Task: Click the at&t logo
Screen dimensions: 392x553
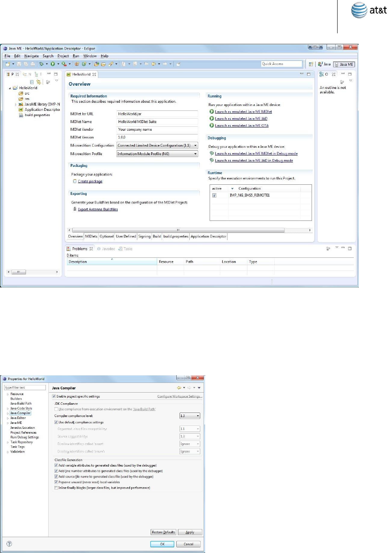Action: point(369,10)
